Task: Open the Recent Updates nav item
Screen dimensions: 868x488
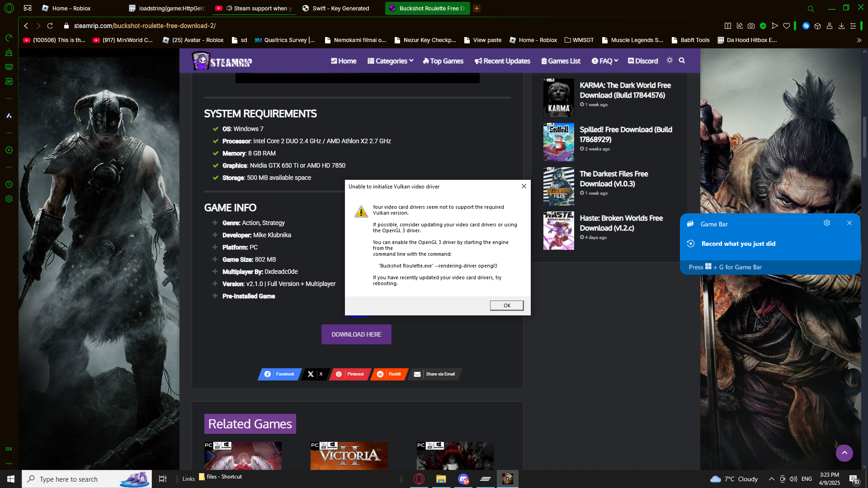Action: click(x=502, y=61)
